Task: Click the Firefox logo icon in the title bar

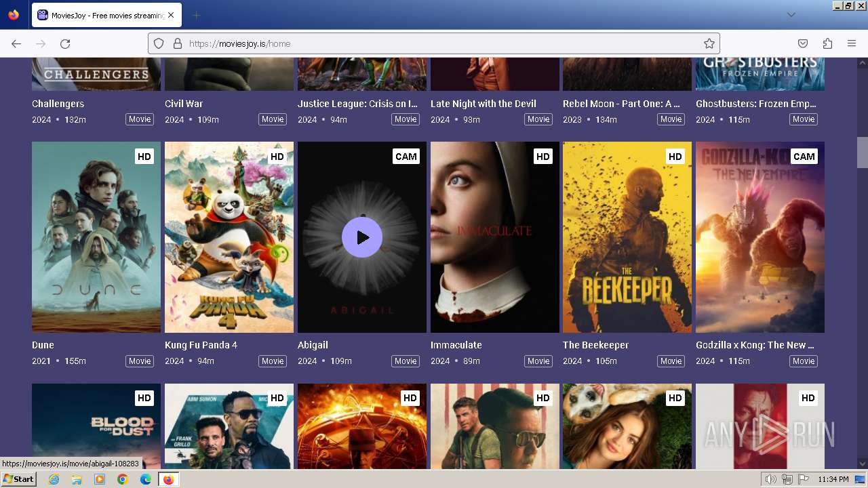Action: pos(14,15)
